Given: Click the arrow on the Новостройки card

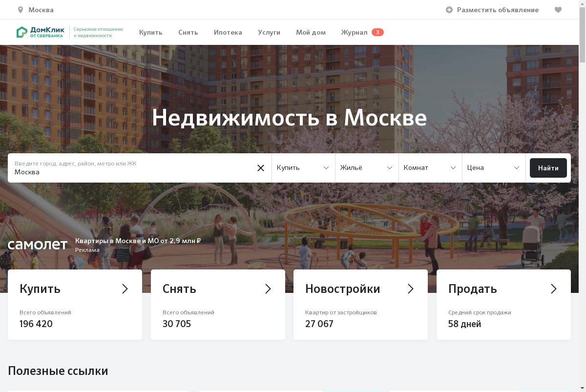Looking at the screenshot, I should [411, 289].
